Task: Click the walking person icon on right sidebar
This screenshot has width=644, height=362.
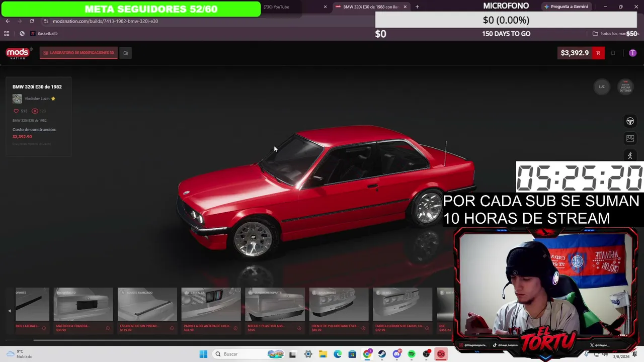Action: 630,156
